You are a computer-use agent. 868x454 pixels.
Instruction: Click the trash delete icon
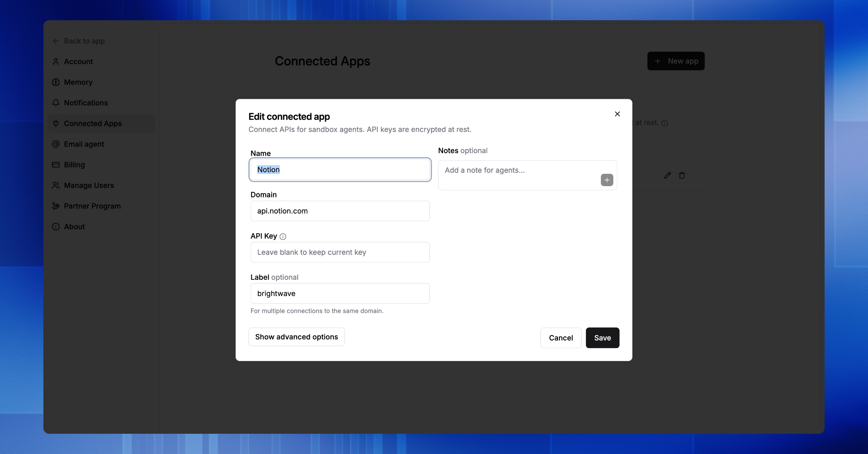pyautogui.click(x=682, y=176)
